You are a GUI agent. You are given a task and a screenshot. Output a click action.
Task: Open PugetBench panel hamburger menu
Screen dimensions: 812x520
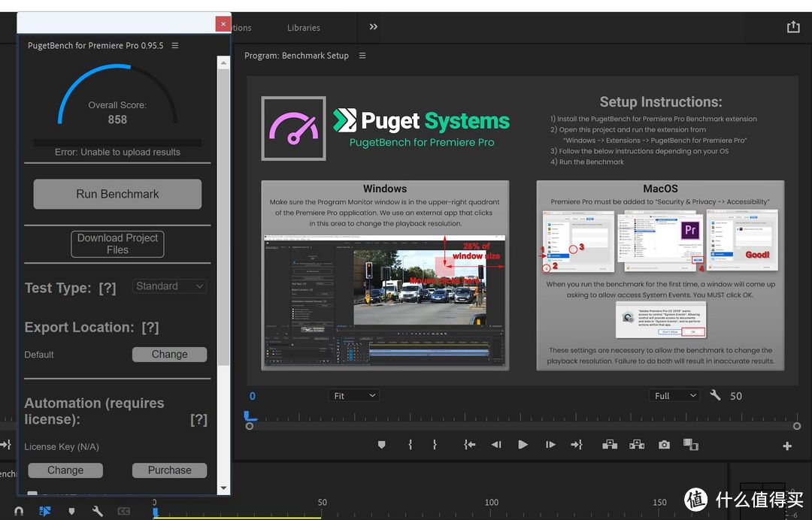[175, 46]
